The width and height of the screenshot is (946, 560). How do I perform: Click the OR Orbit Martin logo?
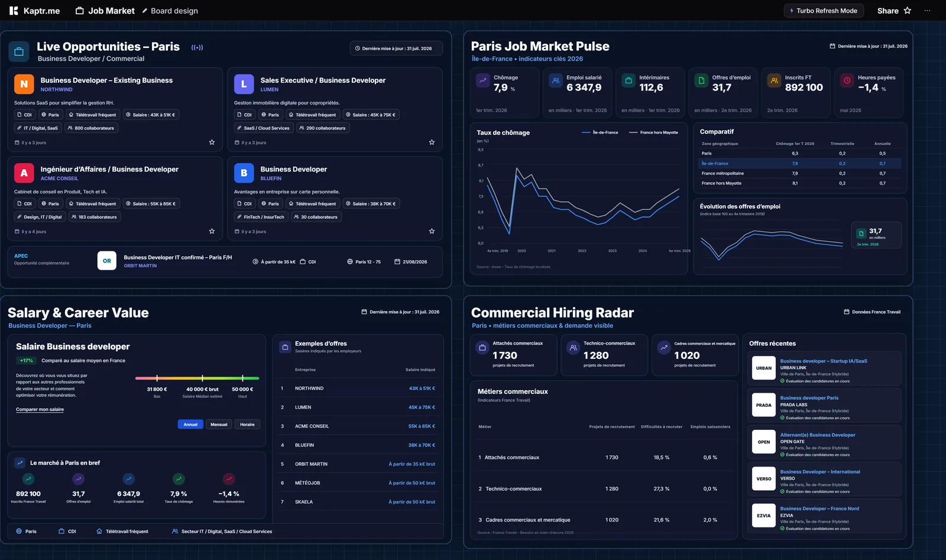(107, 261)
